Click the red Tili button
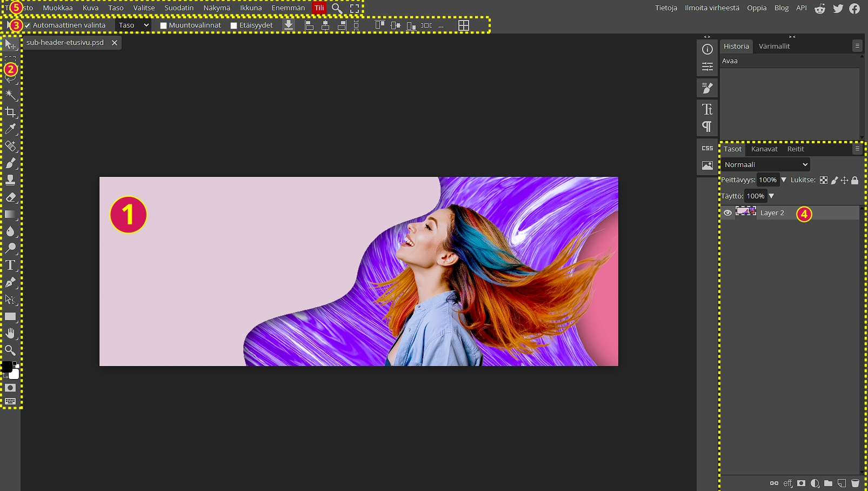Viewport: 868px width, 491px height. 319,8
